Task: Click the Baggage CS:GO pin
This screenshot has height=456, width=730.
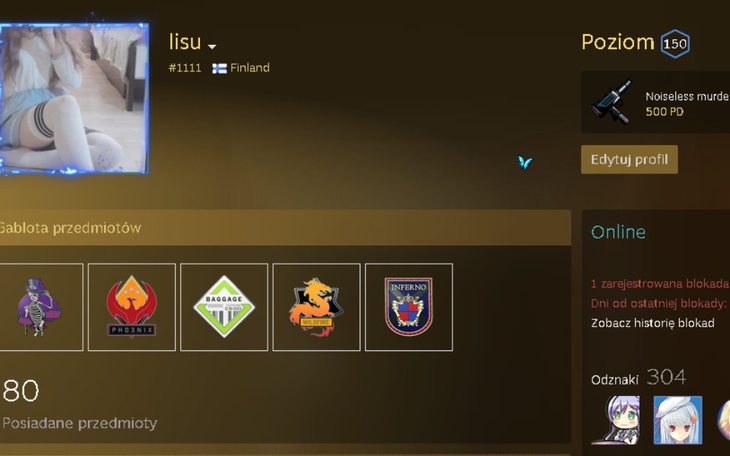Action: 224,307
